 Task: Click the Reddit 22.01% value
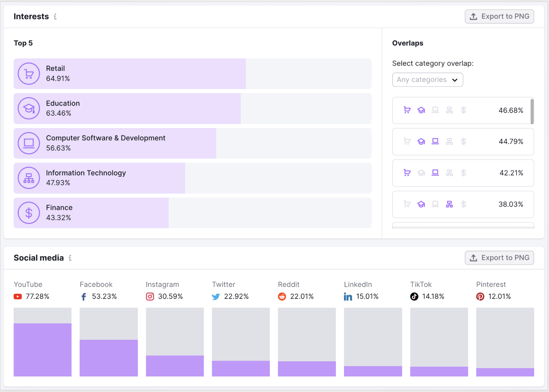pyautogui.click(x=302, y=297)
